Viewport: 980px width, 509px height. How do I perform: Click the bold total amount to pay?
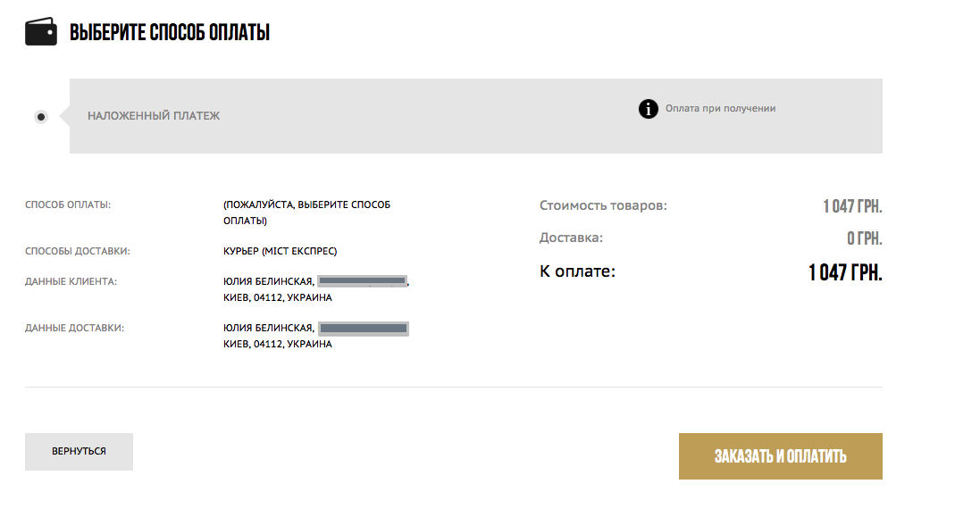tap(845, 272)
